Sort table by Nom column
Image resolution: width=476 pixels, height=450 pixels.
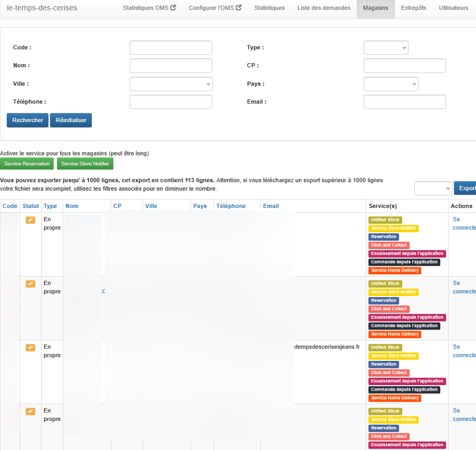(x=72, y=206)
